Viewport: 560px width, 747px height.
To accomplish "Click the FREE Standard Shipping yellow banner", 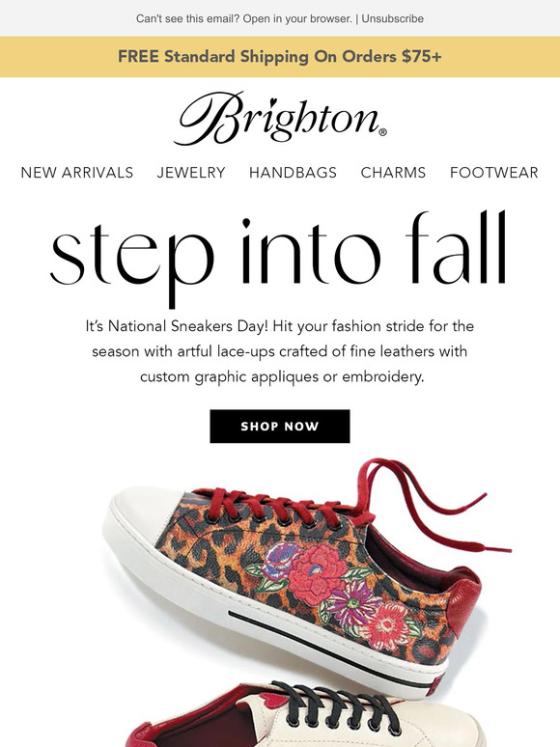I will (280, 57).
